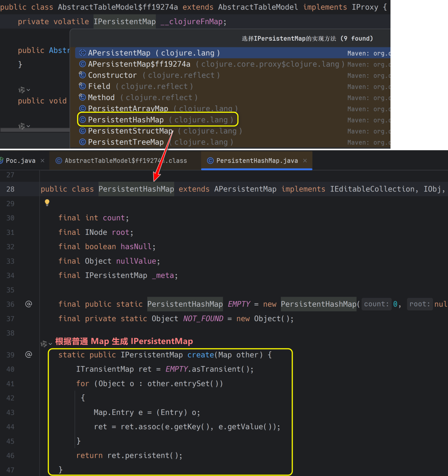Screen dimensions: 448x476
Task: Click the create method name on line 39
Action: point(201,355)
